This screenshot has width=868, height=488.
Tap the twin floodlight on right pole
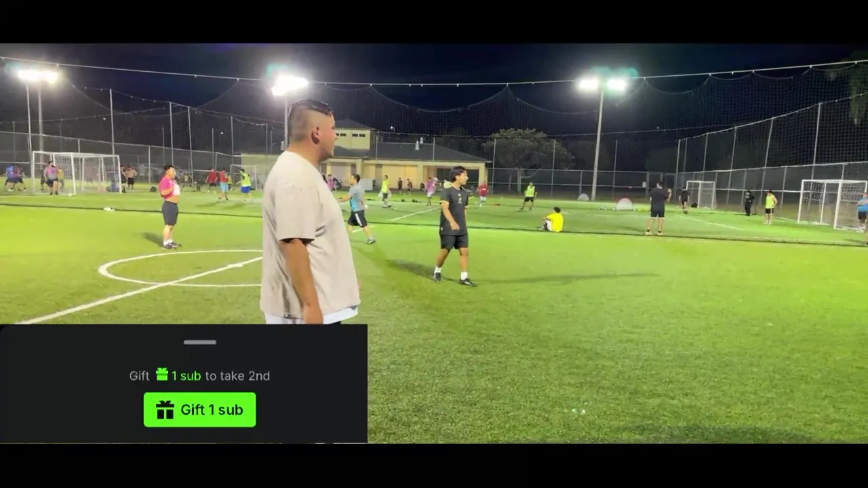coord(602,84)
